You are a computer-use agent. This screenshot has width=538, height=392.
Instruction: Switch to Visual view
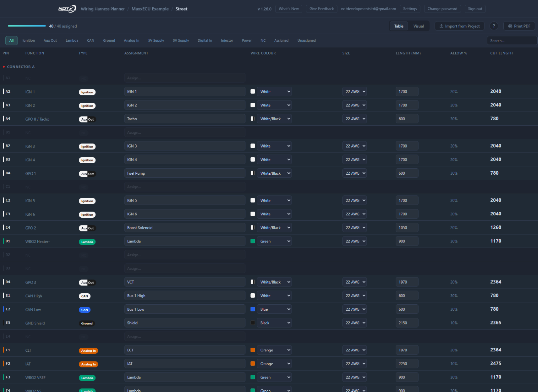418,26
